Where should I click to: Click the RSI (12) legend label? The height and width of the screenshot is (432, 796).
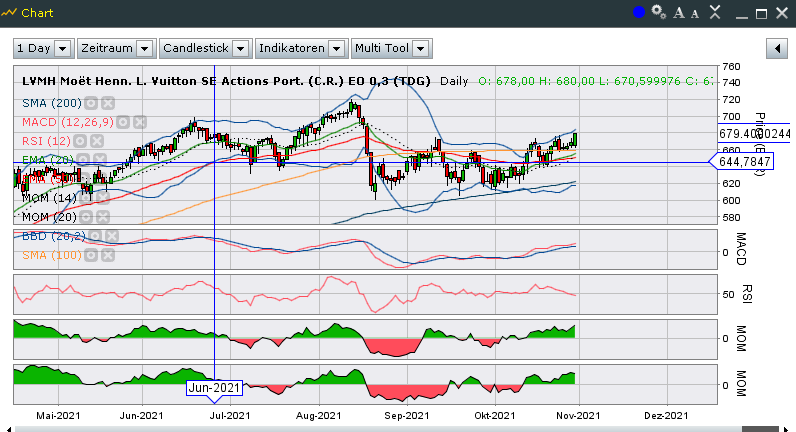(x=46, y=141)
